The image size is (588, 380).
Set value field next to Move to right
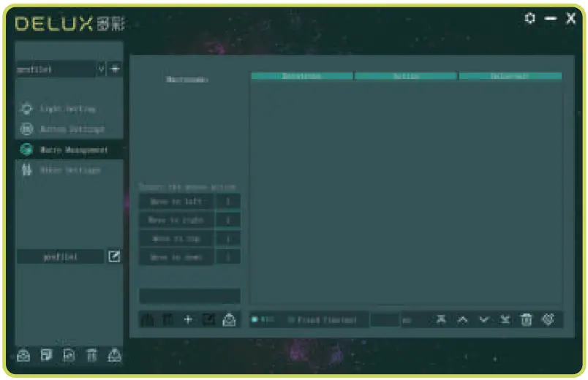(x=228, y=220)
